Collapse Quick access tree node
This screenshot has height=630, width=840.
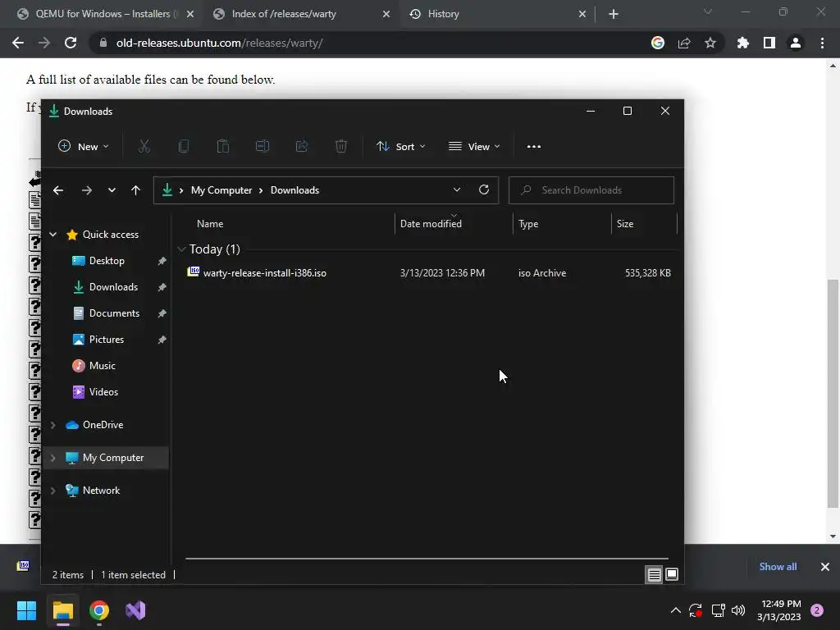pyautogui.click(x=53, y=234)
